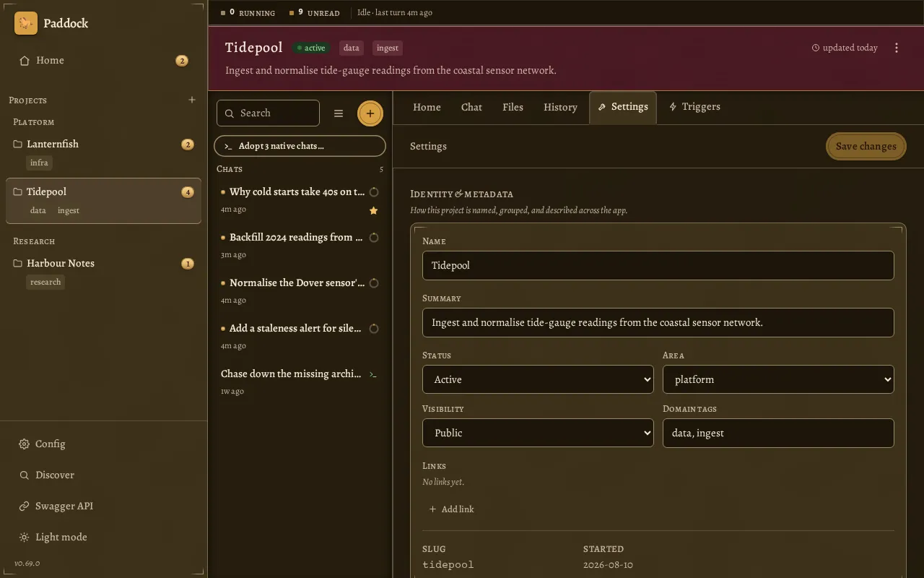Click the research tag under Harbour Notes
The height and width of the screenshot is (578, 924).
45,282
